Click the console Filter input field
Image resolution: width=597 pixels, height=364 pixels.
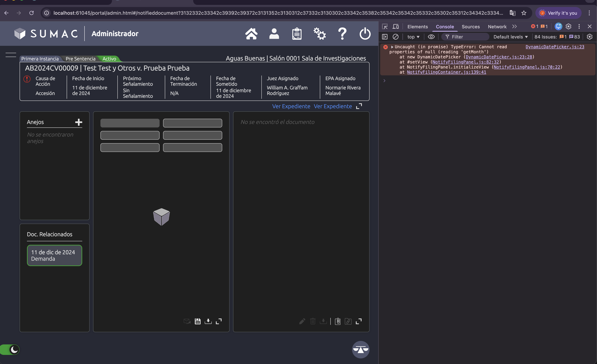(x=468, y=37)
